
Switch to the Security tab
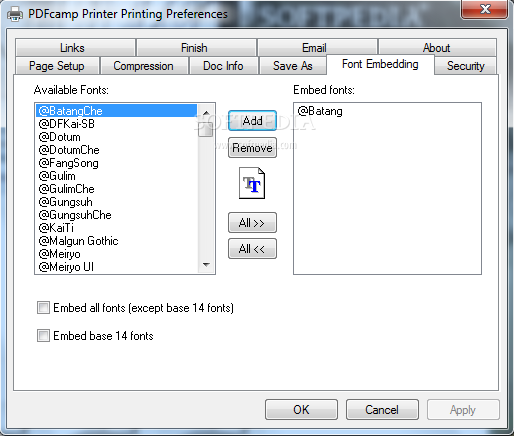466,66
